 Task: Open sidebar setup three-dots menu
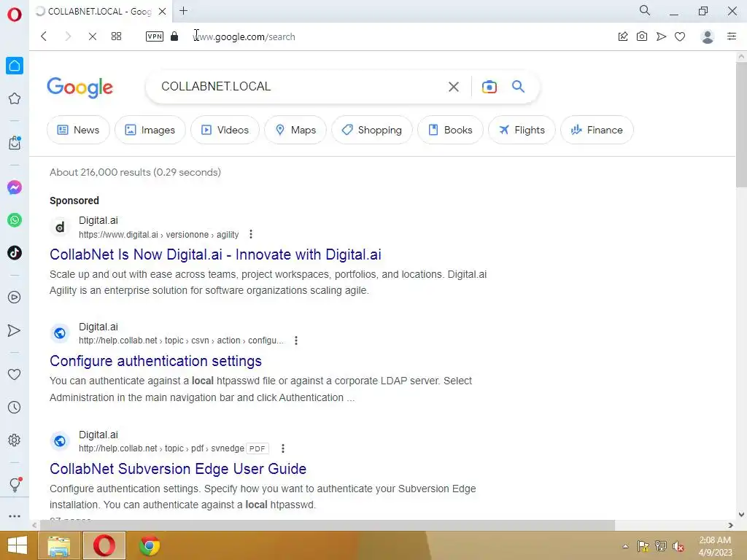tap(15, 516)
